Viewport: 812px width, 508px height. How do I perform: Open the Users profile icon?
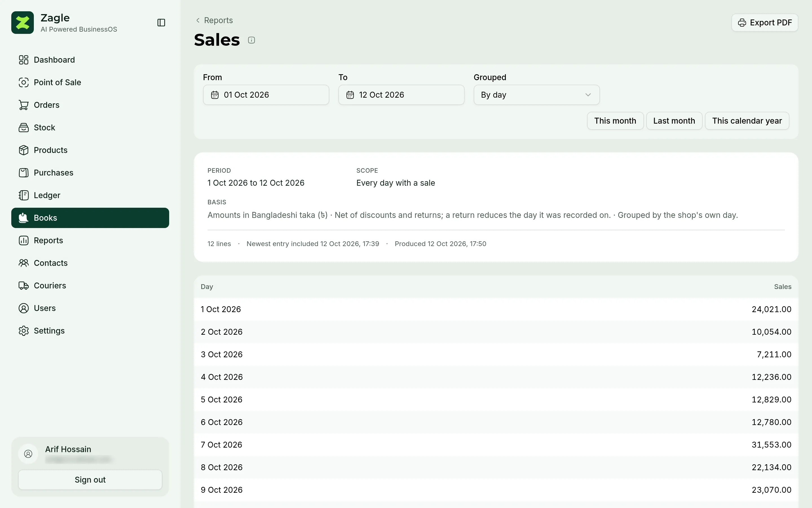coord(23,308)
